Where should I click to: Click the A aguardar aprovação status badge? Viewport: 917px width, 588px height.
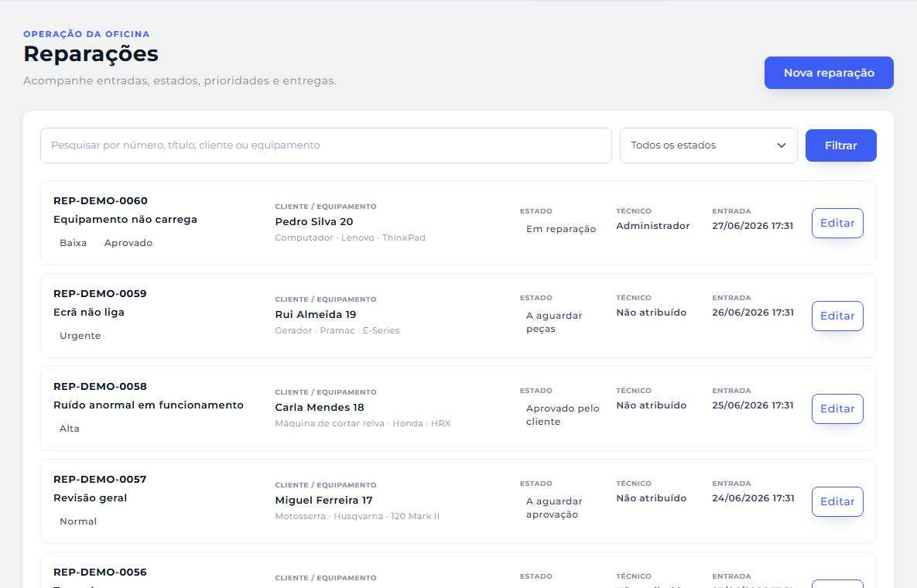pyautogui.click(x=554, y=508)
